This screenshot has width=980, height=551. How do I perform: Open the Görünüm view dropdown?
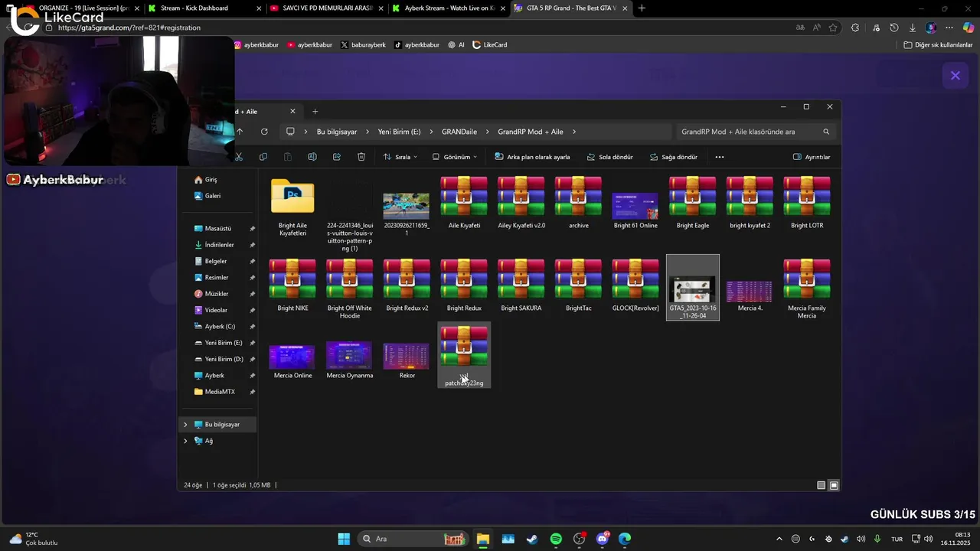[454, 157]
